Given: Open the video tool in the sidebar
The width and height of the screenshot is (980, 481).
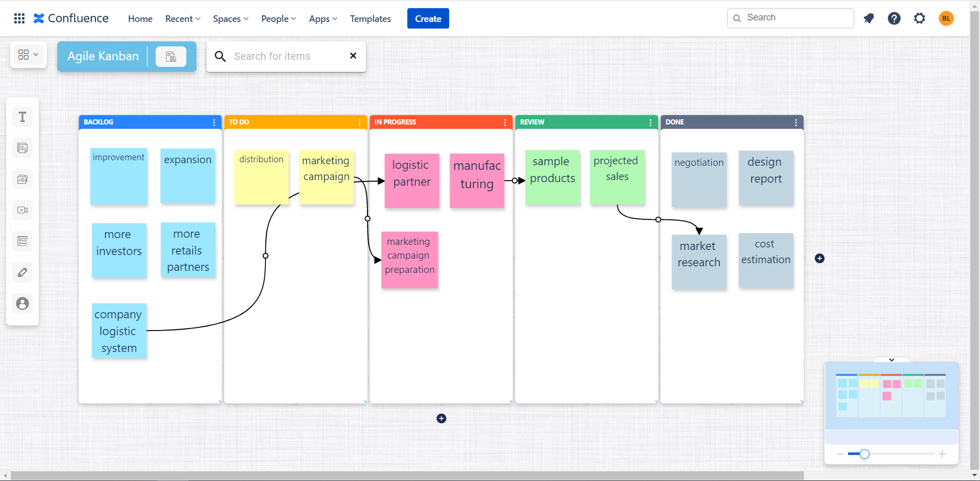Looking at the screenshot, I should (22, 210).
